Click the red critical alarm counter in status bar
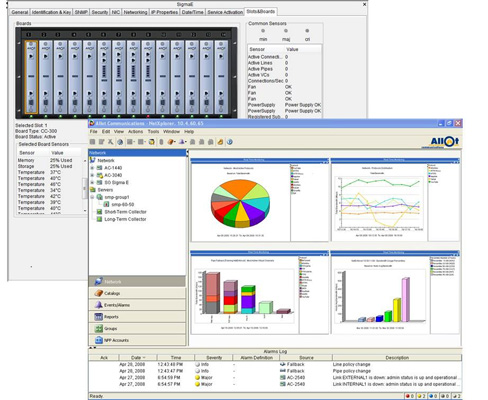 click(x=410, y=396)
